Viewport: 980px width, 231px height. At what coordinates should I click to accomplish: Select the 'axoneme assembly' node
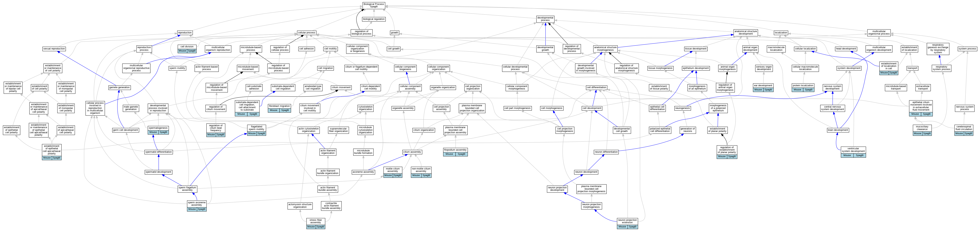tap(363, 172)
